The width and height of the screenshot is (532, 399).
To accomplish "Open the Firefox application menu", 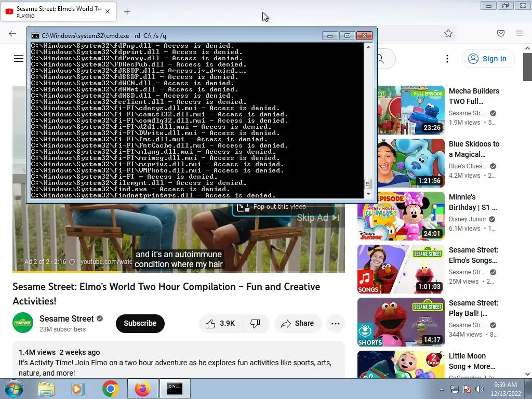I will [520, 33].
